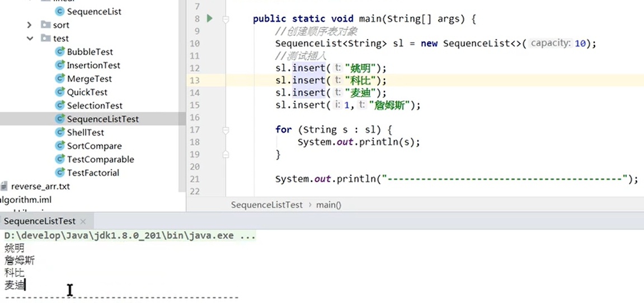Collapse the test folder
The image size is (644, 303).
point(30,38)
